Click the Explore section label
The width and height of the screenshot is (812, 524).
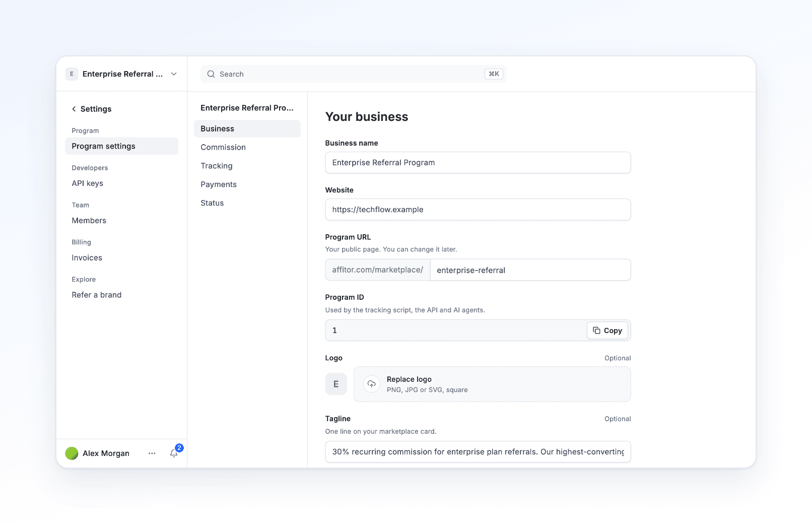click(x=84, y=280)
